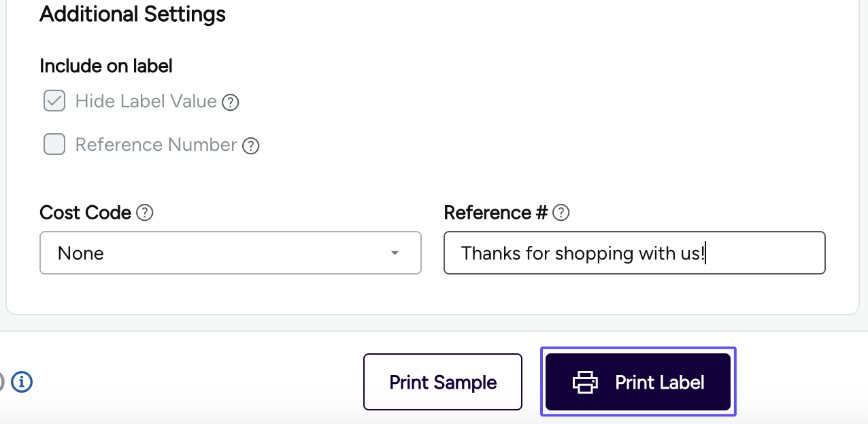Enable the Reference Number checkbox
868x424 pixels.
coord(54,144)
